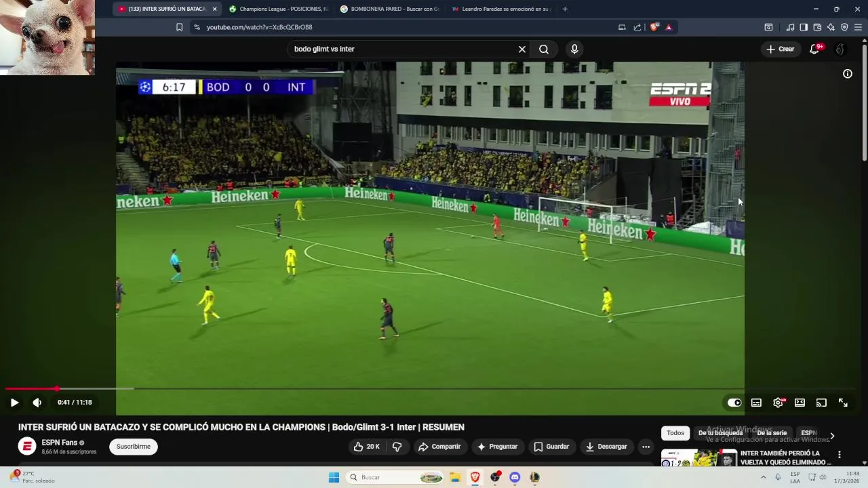Open the video info card icon

point(848,74)
